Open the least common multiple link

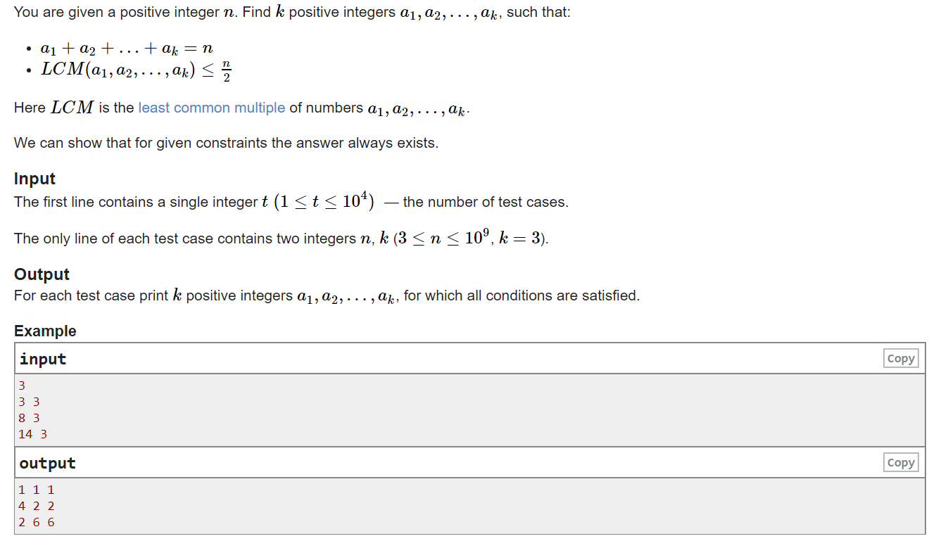coord(211,108)
